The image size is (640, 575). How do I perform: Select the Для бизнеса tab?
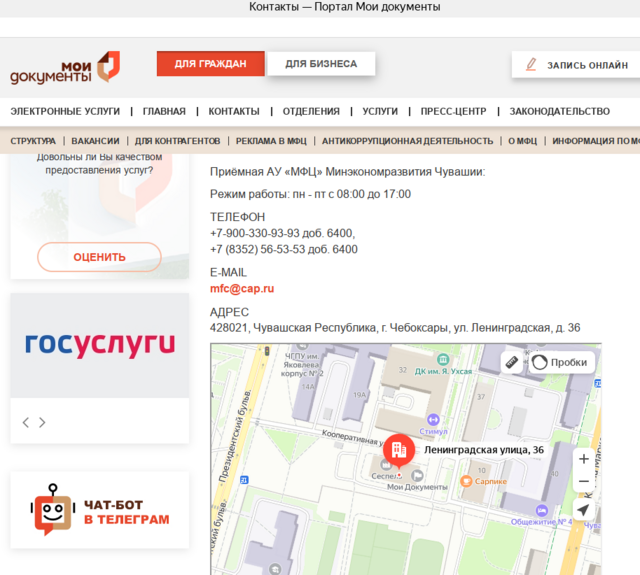coord(321,64)
